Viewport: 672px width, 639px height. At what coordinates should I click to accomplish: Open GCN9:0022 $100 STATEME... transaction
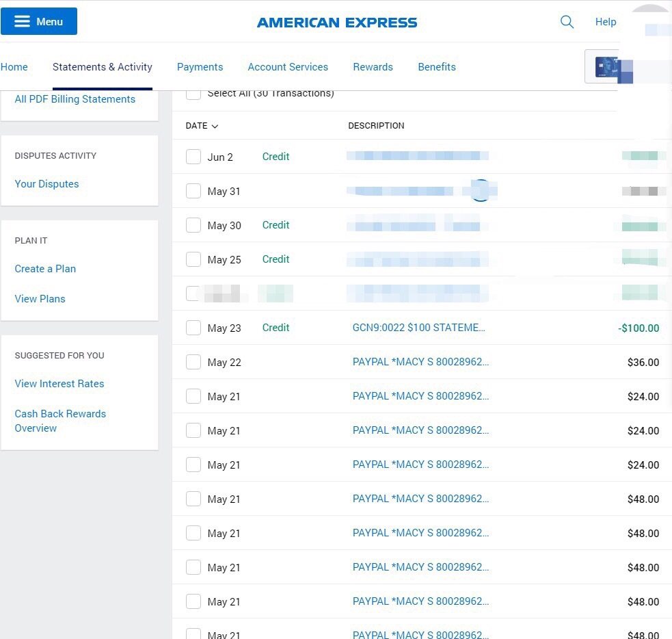tap(418, 328)
